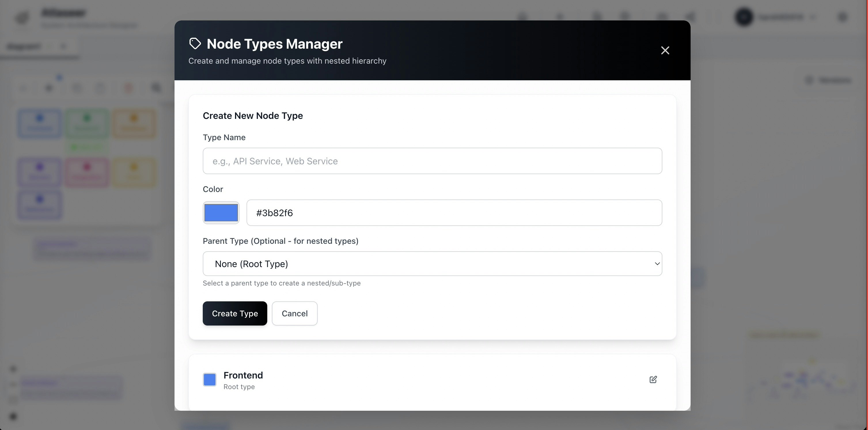Click the edit icon for Frontend type
The width and height of the screenshot is (868, 430).
point(653,380)
